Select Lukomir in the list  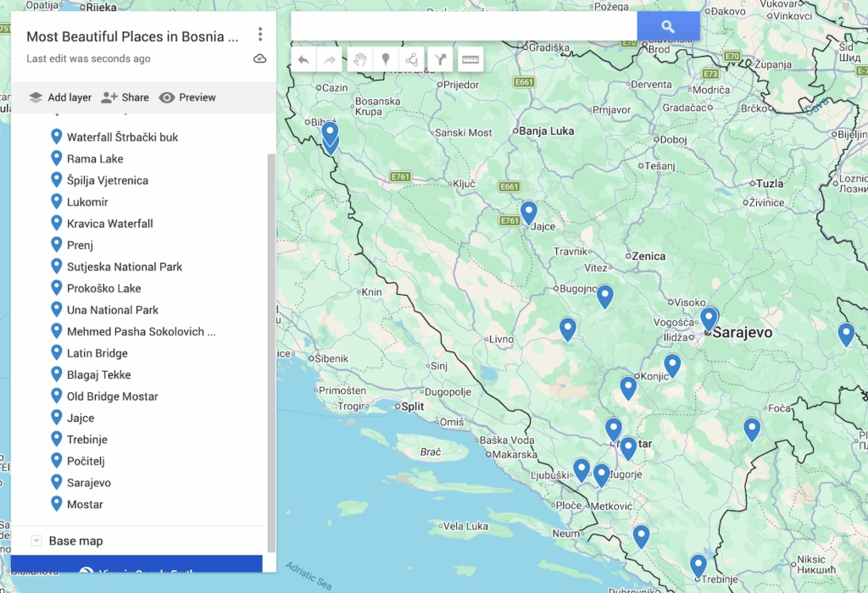(87, 202)
